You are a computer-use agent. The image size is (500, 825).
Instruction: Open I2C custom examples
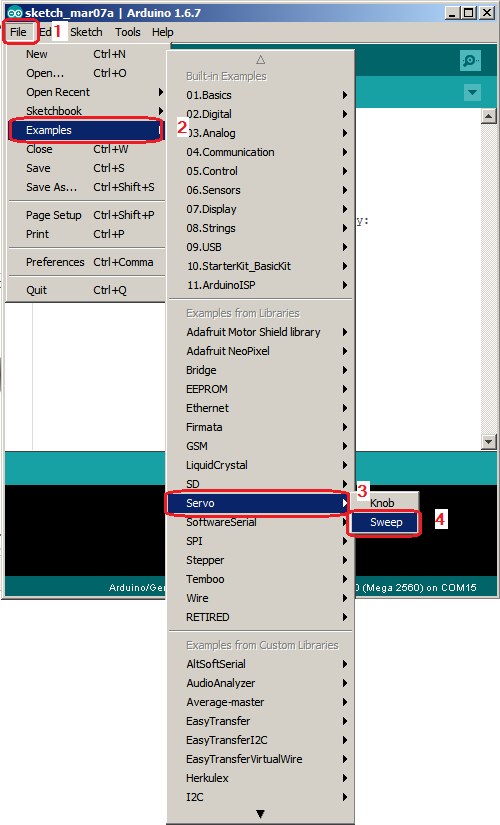(261, 797)
